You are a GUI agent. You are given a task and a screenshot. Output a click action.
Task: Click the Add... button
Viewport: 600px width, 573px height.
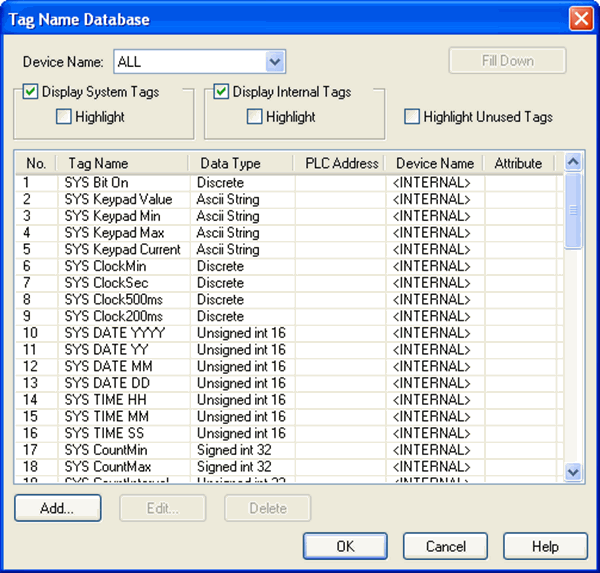click(58, 508)
